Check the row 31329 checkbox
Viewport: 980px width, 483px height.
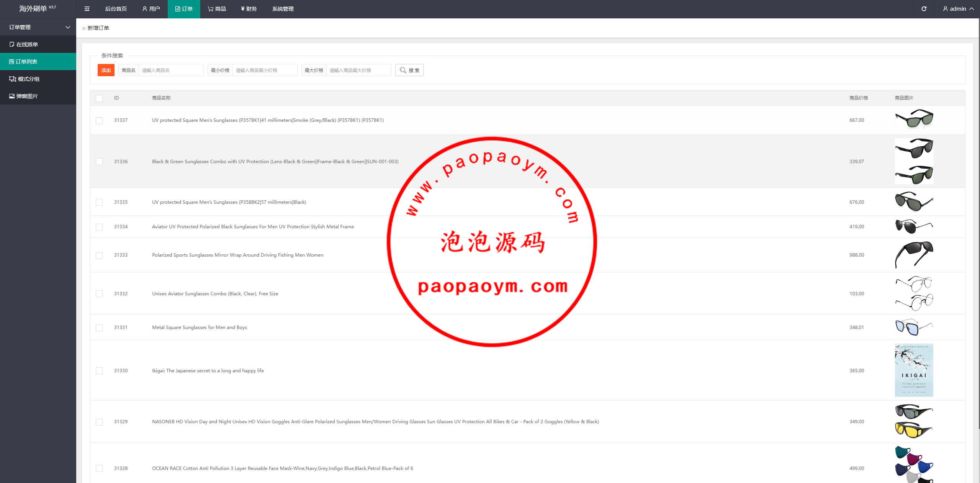pos(99,422)
